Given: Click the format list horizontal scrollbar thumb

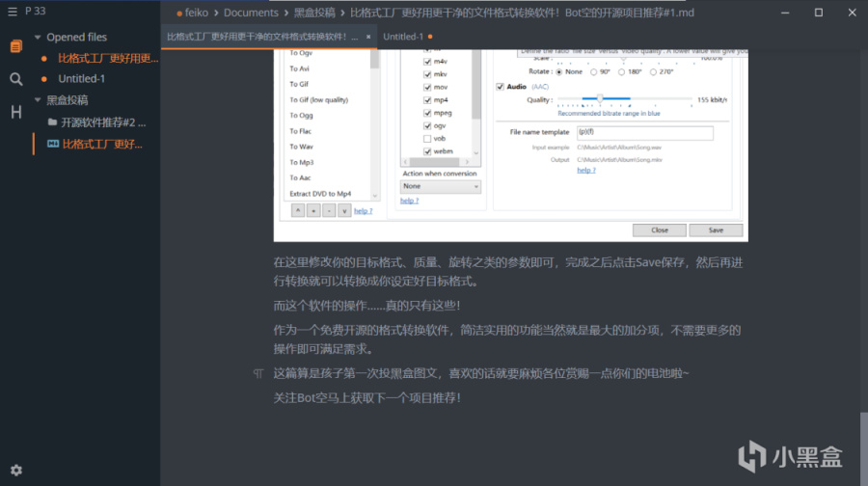Looking at the screenshot, I should pos(435,162).
